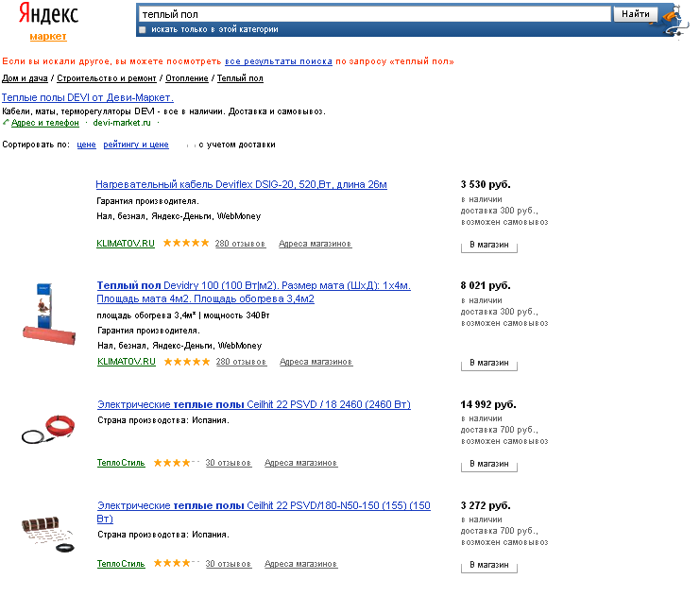
Task: Click the mascot icon beside Найти
Action: click(675, 20)
